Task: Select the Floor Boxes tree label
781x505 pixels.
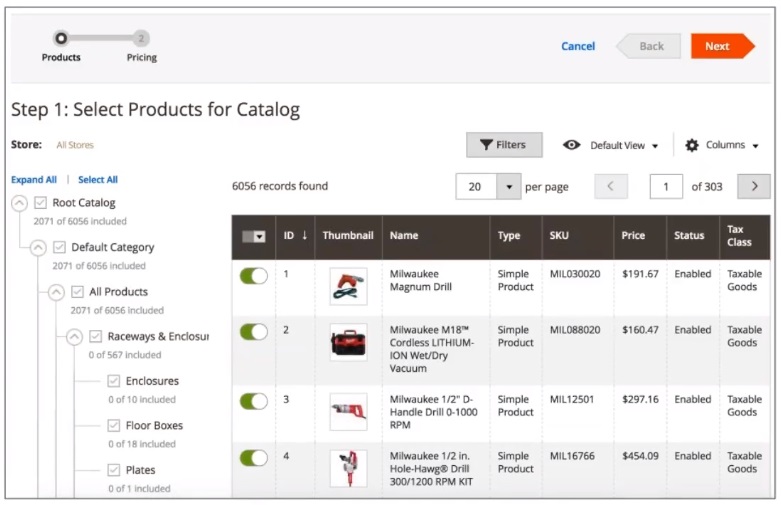Action: (x=154, y=425)
